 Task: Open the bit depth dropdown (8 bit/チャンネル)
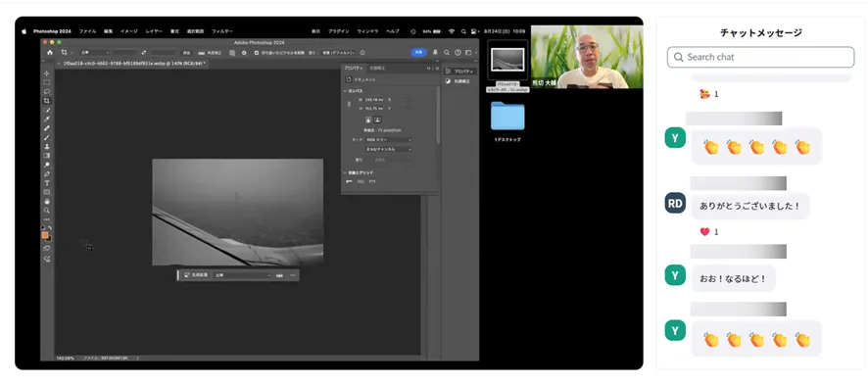(x=388, y=149)
